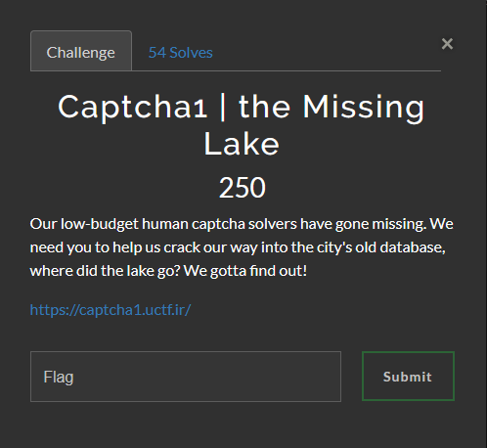Screen dimensions: 487x448
Task: Close the challenge dialog with the X
Action: [447, 44]
